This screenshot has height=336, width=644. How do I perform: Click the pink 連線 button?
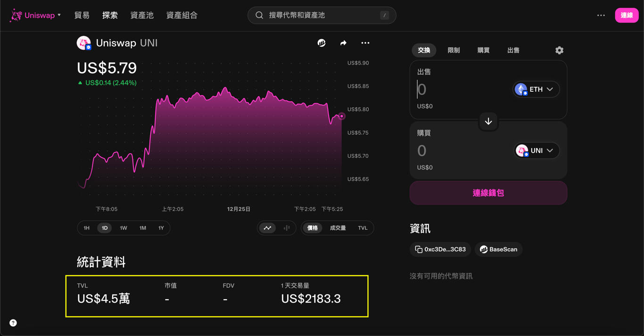(x=627, y=15)
